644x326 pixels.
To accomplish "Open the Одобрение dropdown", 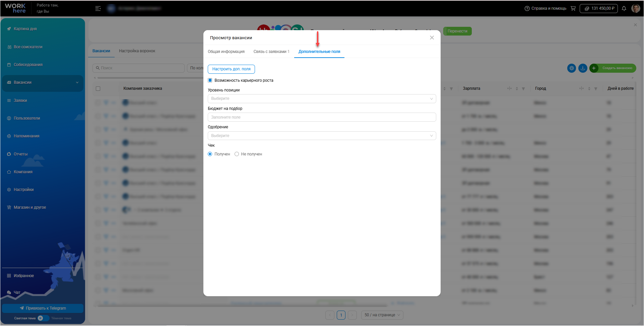I will tap(322, 136).
